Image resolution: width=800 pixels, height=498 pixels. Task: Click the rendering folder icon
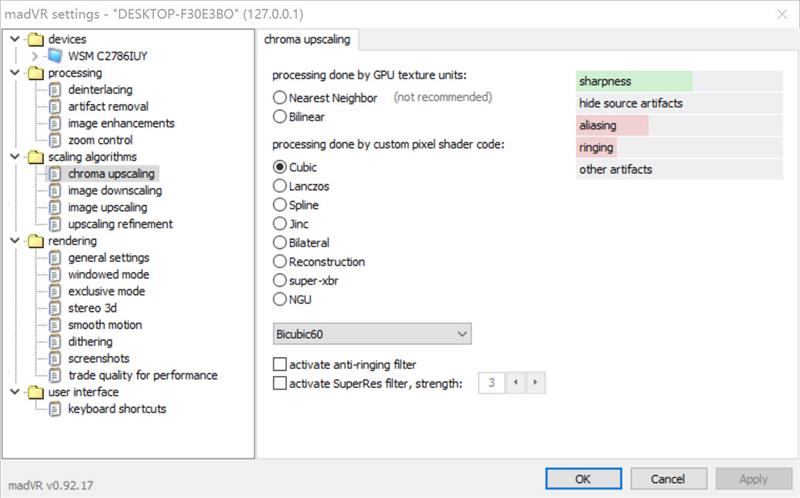click(x=35, y=241)
